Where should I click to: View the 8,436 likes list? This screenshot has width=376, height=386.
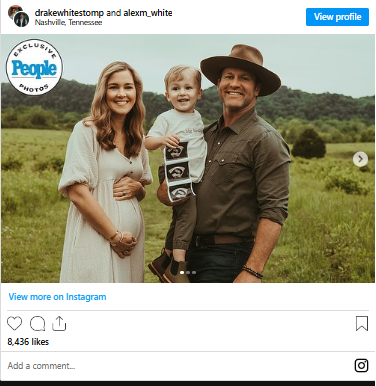coord(28,342)
